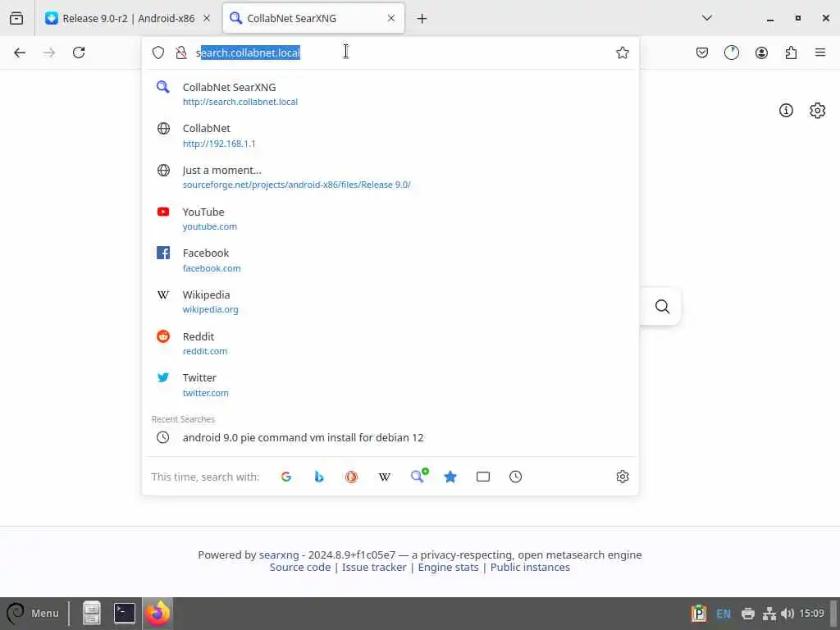Open printer tray icon
The height and width of the screenshot is (630, 840).
pos(748,614)
